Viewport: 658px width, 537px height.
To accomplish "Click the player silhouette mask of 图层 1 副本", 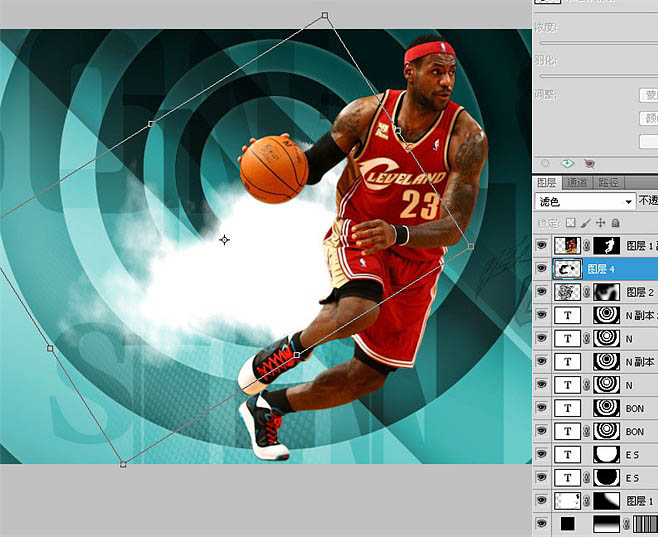I will tap(606, 246).
